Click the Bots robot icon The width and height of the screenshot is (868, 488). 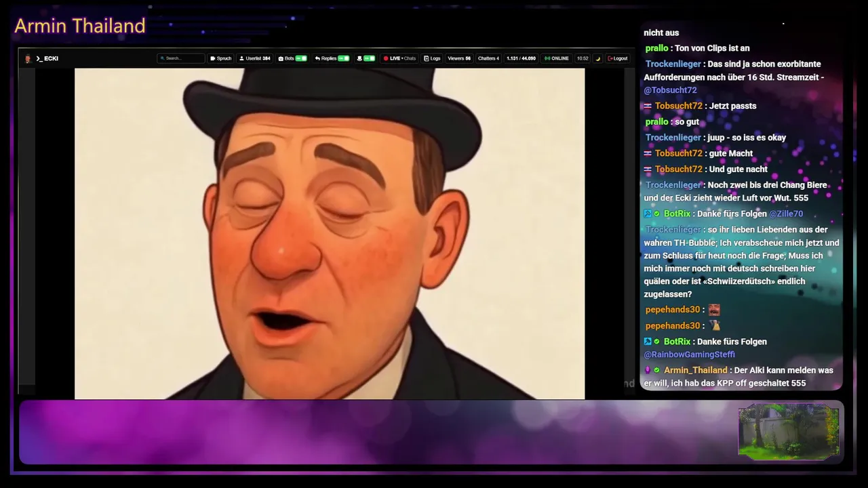point(281,58)
